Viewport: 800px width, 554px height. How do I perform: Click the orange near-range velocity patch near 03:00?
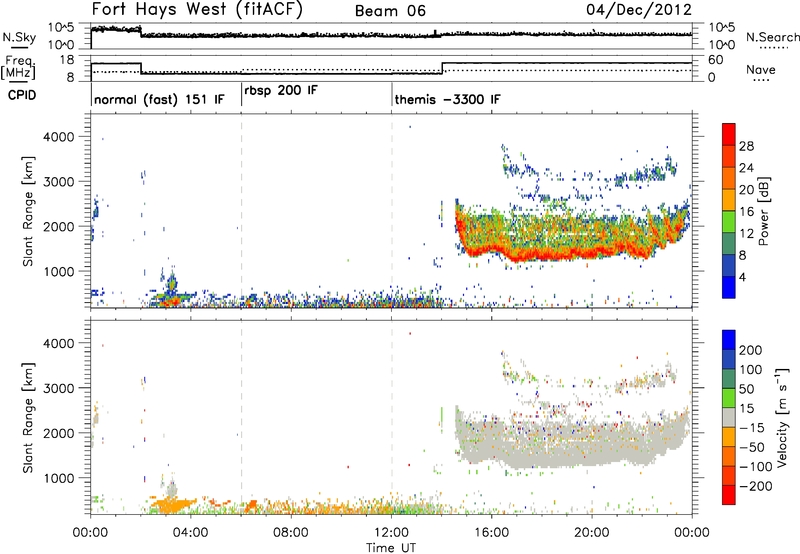coord(172,505)
